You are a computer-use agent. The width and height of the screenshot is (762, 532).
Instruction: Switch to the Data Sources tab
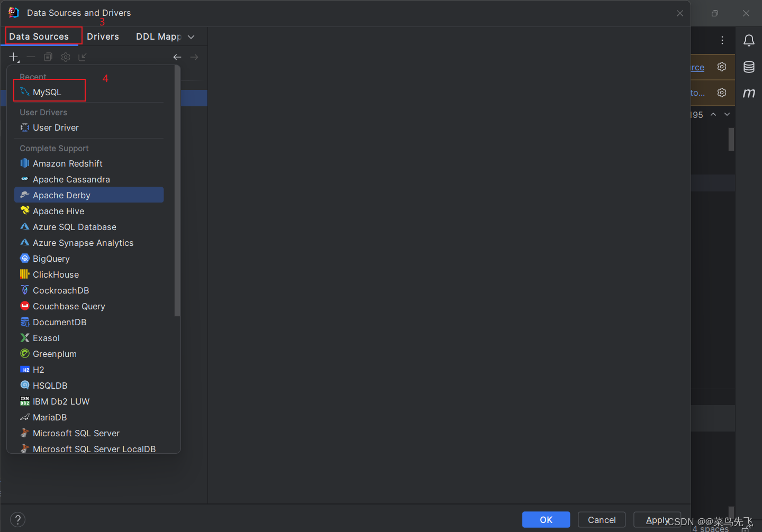(39, 36)
